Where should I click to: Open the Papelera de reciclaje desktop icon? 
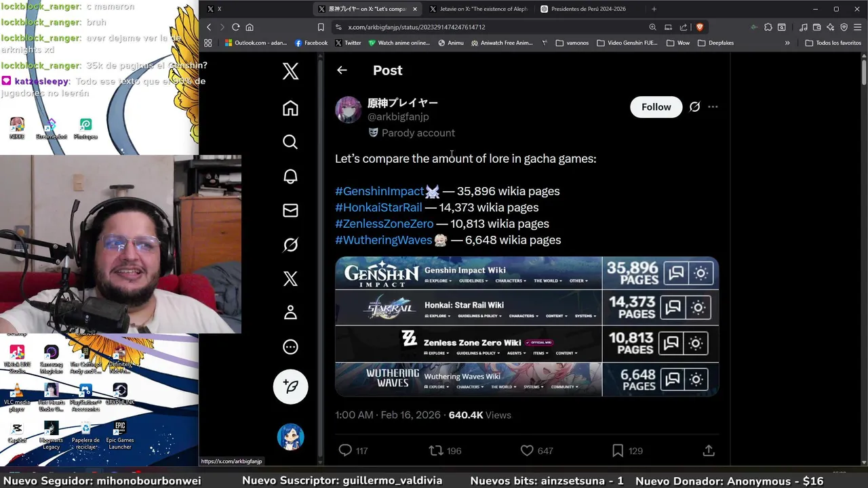[x=85, y=436]
